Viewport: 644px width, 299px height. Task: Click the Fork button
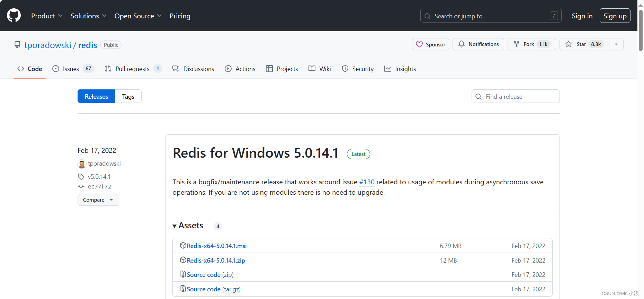[531, 44]
